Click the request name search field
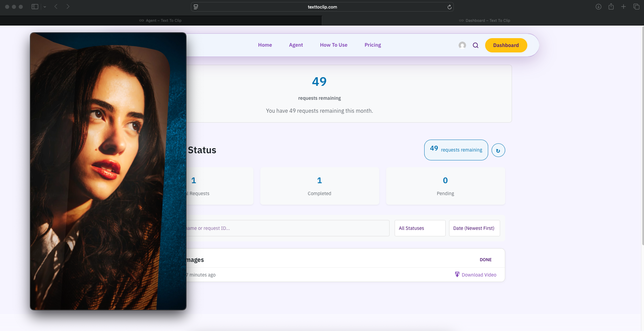Viewport: 644px width, 331px height. click(x=287, y=228)
